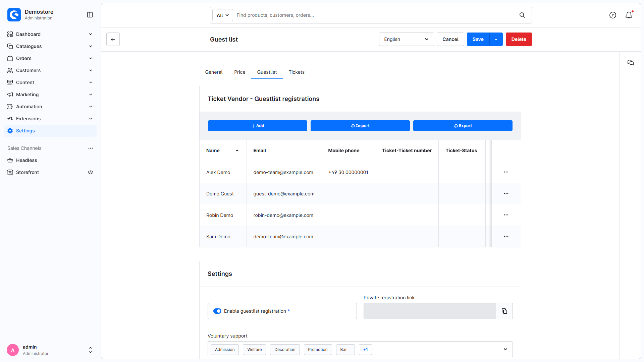Viewport: 644px width, 362px height.
Task: Click the Cancel button
Action: pos(450,39)
